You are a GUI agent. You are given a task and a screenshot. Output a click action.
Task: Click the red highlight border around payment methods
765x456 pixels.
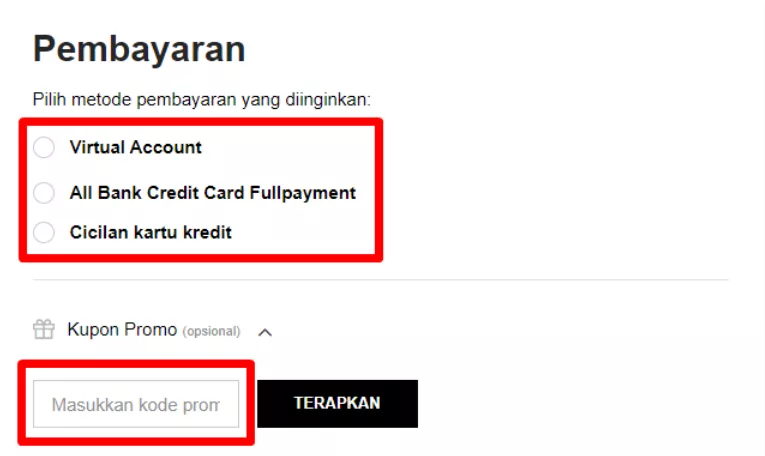(201, 122)
